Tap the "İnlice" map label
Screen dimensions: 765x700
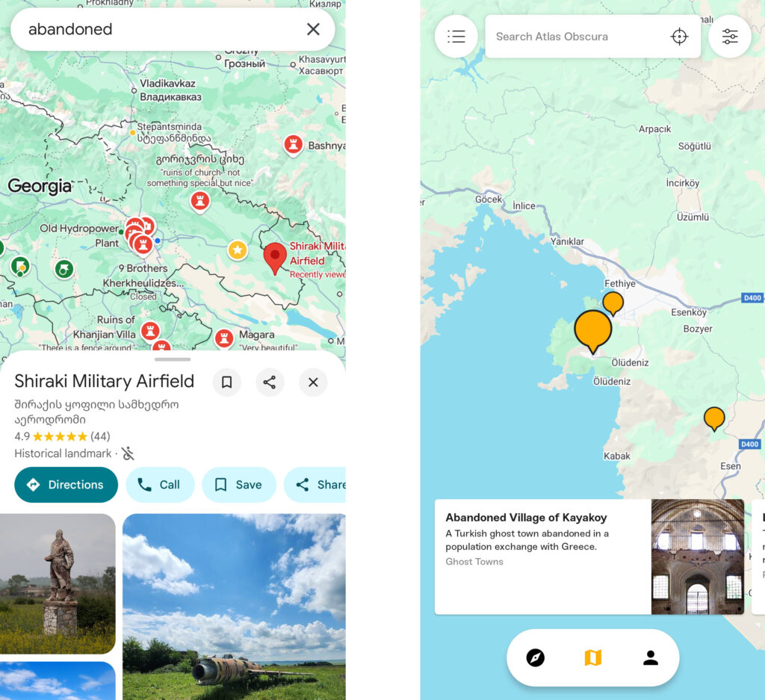point(524,206)
